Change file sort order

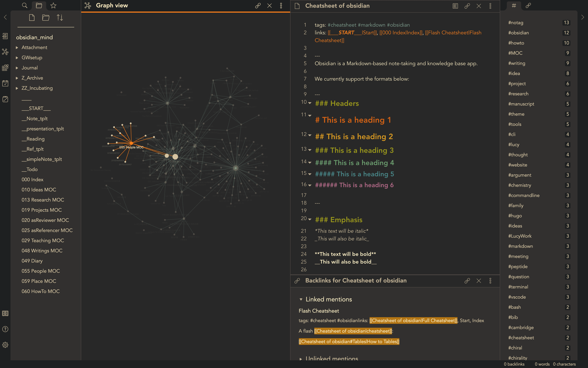60,18
